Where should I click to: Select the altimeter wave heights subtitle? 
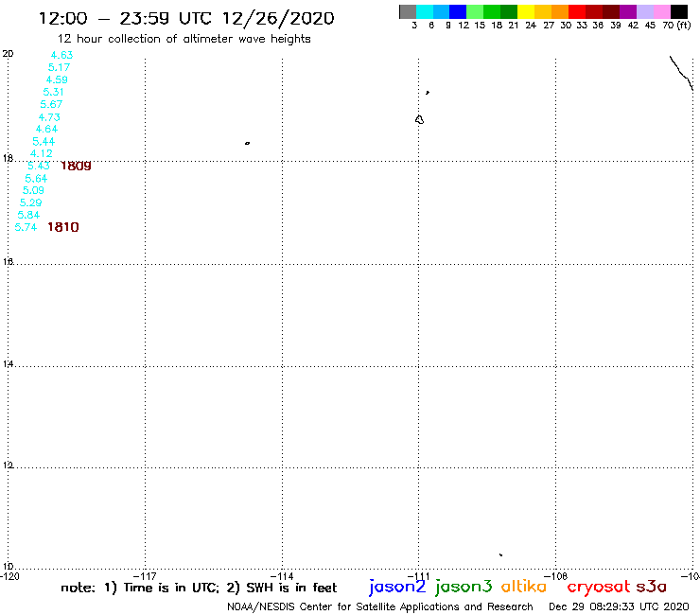184,40
